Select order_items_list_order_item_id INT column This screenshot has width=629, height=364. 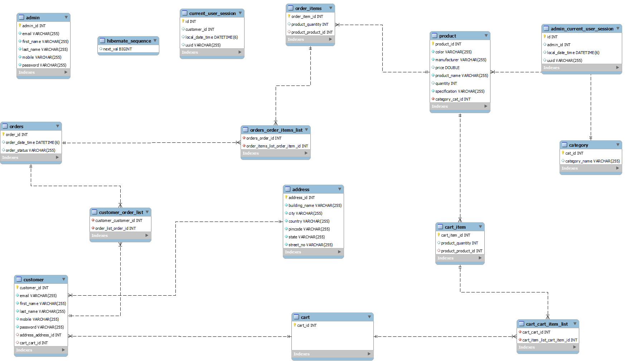[276, 146]
